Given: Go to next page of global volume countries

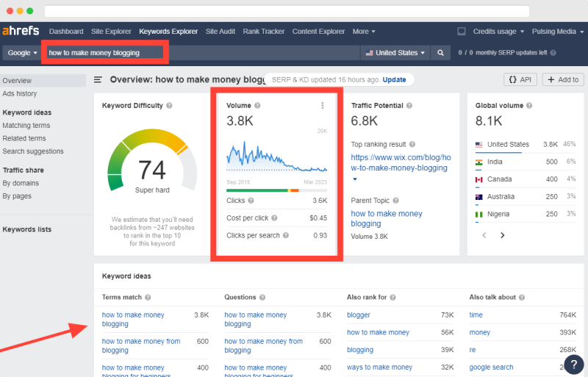Looking at the screenshot, I should pos(503,235).
